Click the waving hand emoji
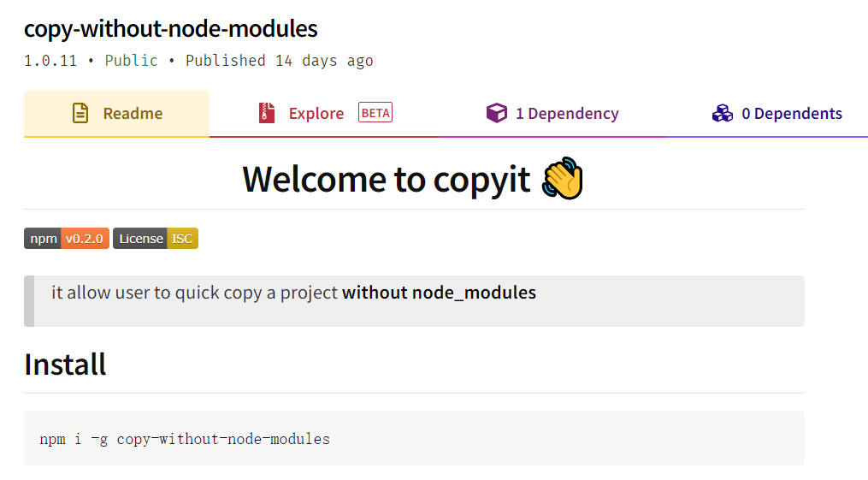 coord(563,180)
